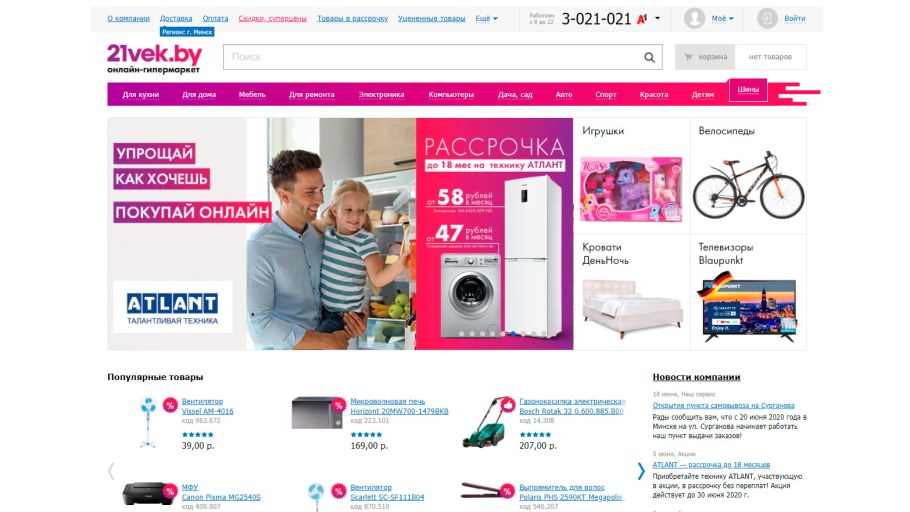Click the user profile avatar icon
This screenshot has width=910, height=512.
pyautogui.click(x=694, y=18)
